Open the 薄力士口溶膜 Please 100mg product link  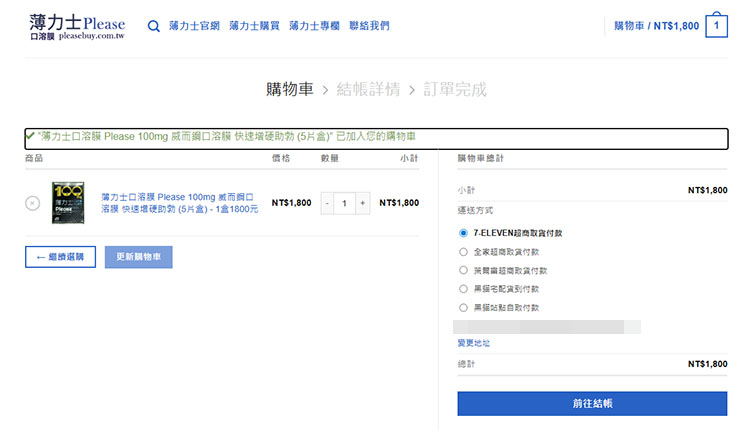[179, 203]
